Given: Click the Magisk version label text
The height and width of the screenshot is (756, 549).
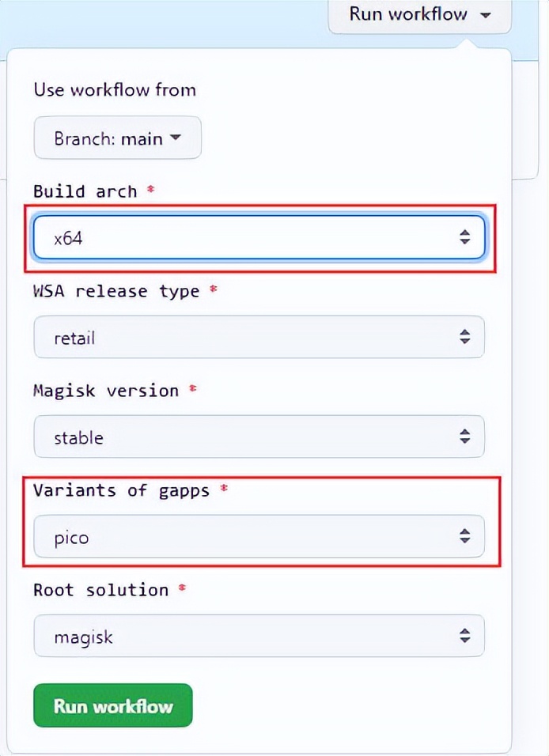Looking at the screenshot, I should pyautogui.click(x=106, y=391).
